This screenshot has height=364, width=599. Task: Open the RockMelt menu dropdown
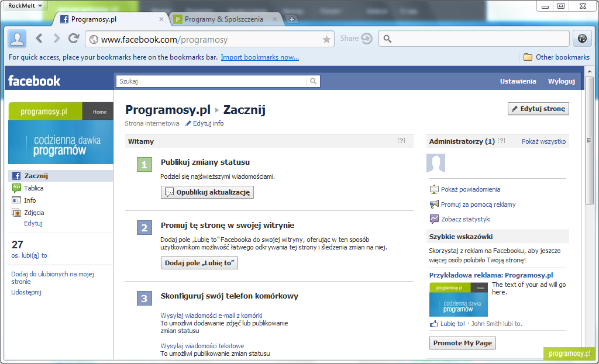click(x=25, y=6)
